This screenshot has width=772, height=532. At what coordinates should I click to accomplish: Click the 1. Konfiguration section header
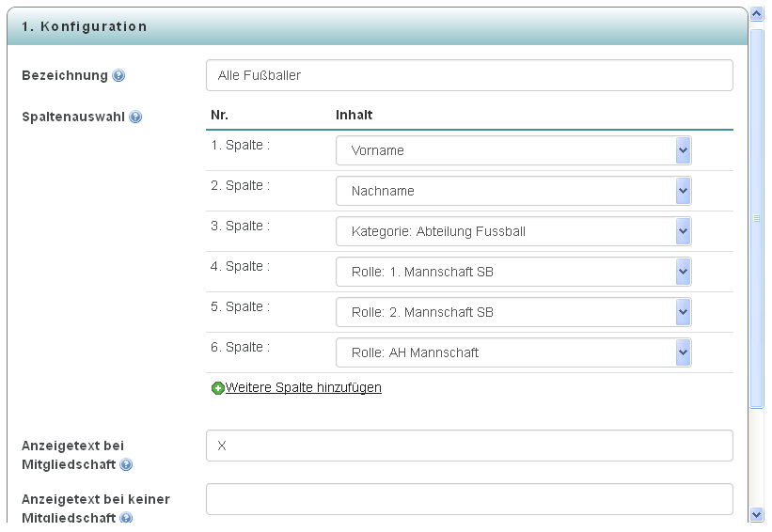point(377,26)
